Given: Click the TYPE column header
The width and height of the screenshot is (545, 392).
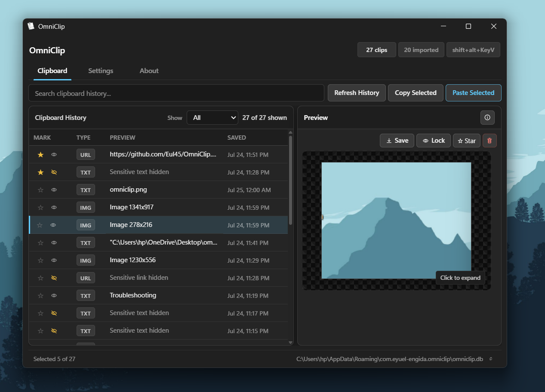Looking at the screenshot, I should [83, 138].
